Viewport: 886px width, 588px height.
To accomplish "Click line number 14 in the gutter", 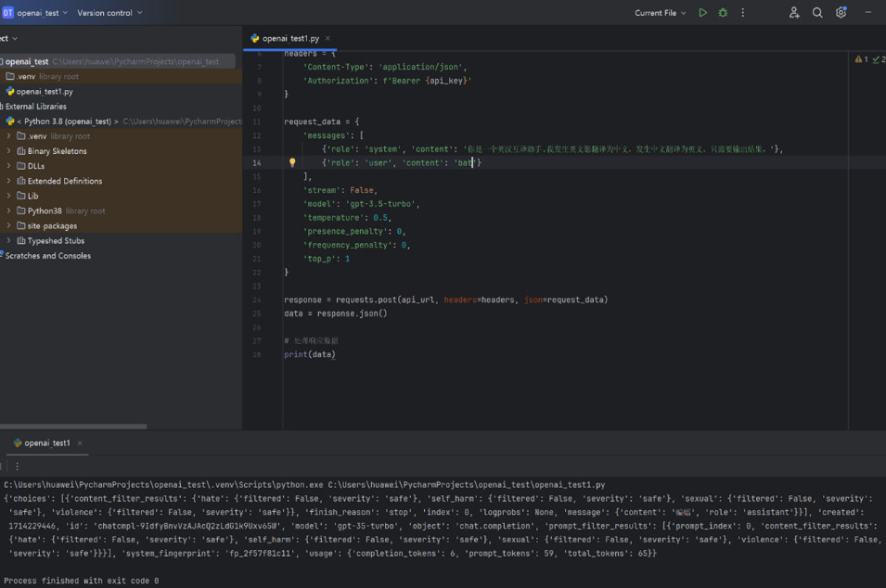I will pyautogui.click(x=257, y=162).
